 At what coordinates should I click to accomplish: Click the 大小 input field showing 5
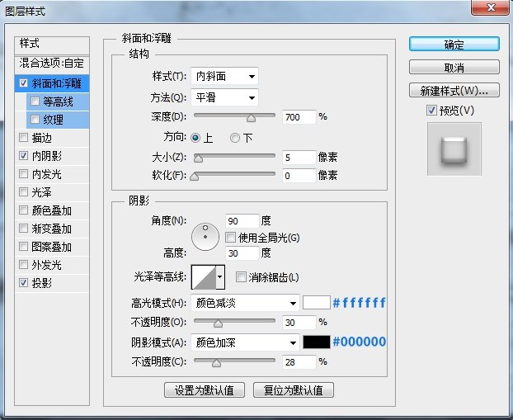299,158
